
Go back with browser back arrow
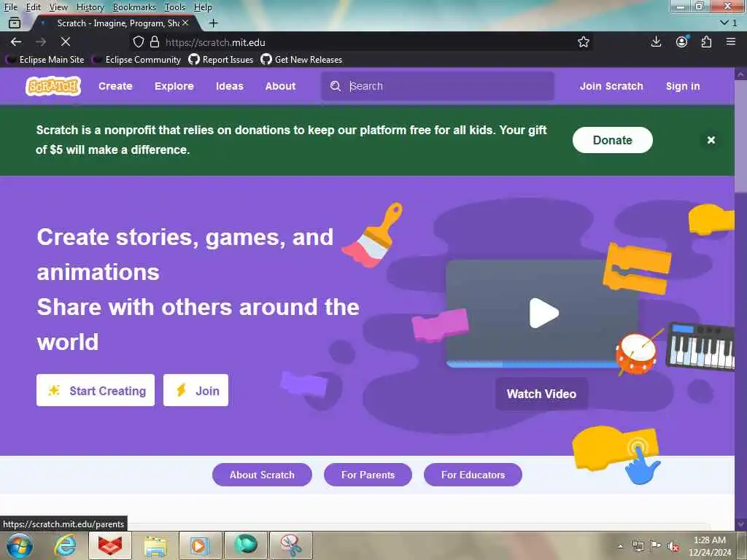pos(16,42)
